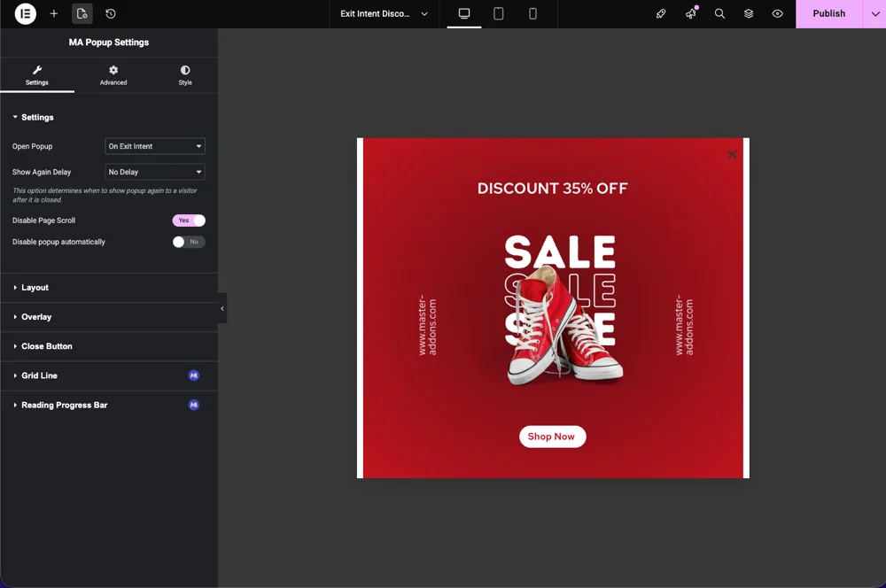Open the What's New notifications icon
Screen dimensions: 886x588
pyautogui.click(x=691, y=13)
